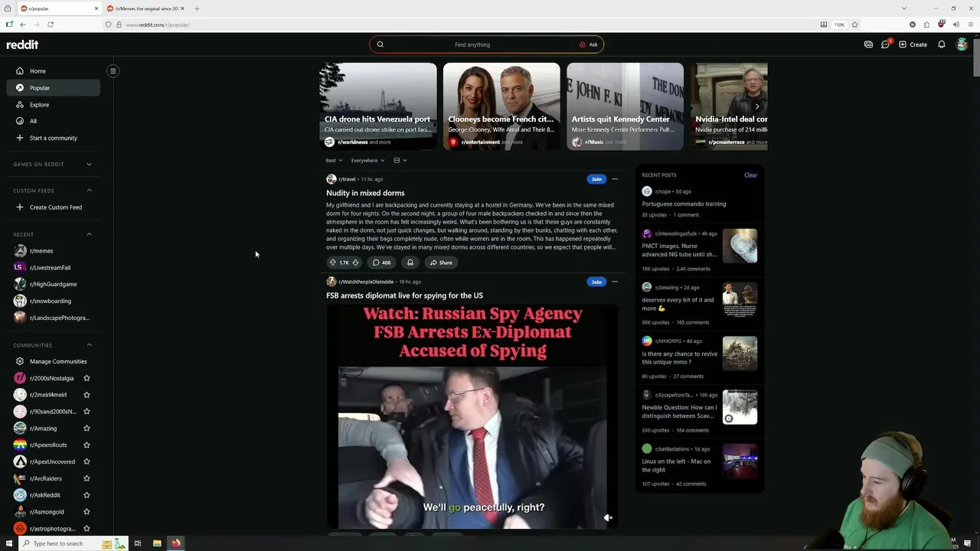Favorite r/ArcRaiders with its star
Image resolution: width=980 pixels, height=551 pixels.
87,478
